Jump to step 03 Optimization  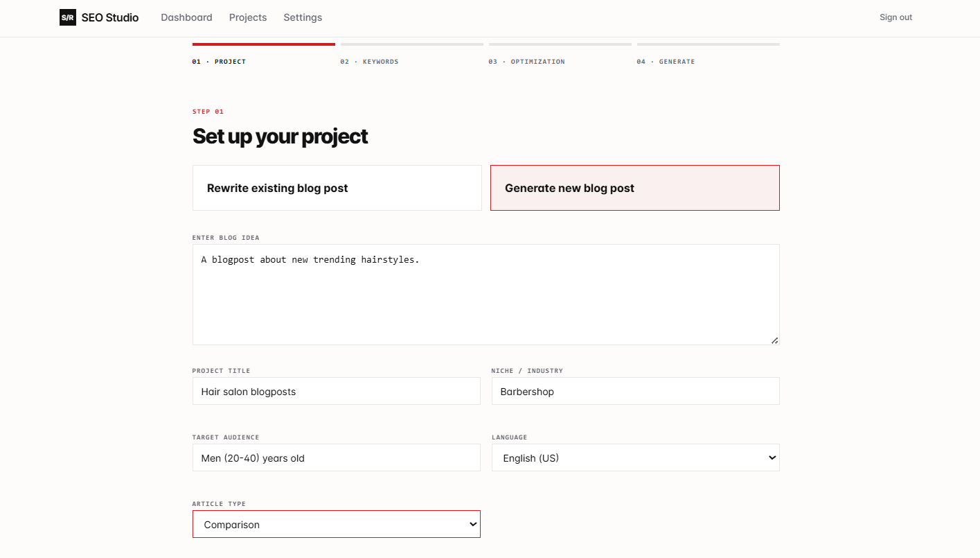coord(560,54)
